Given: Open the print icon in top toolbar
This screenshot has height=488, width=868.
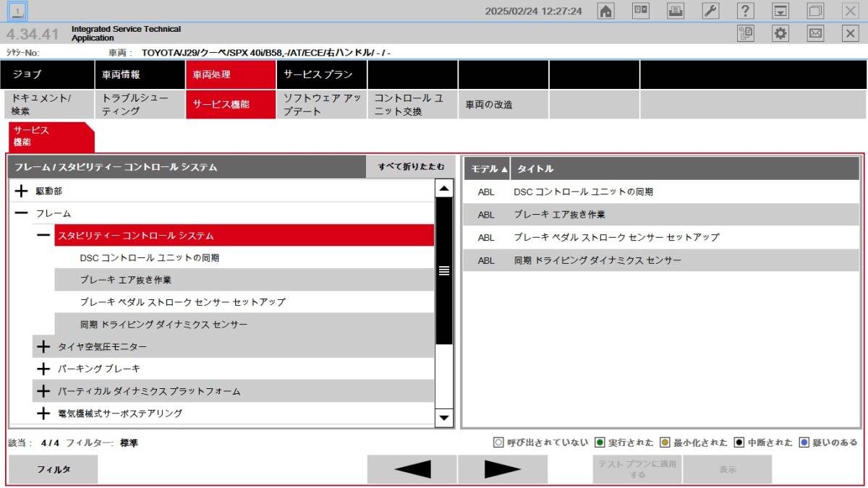Looking at the screenshot, I should (676, 11).
